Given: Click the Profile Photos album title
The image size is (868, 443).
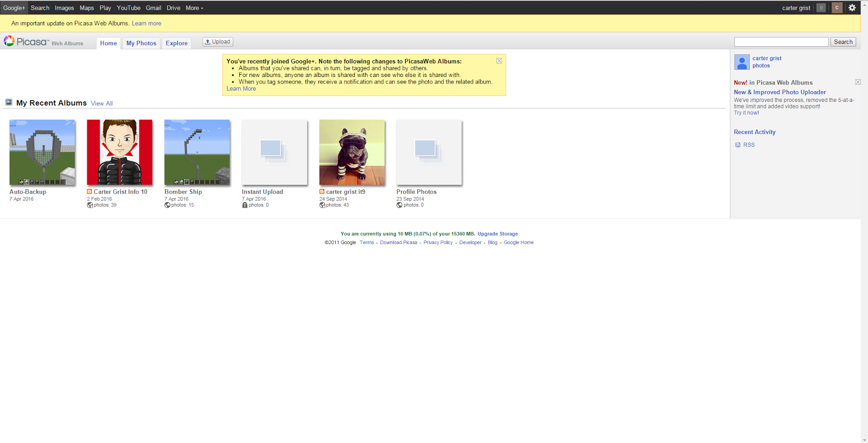Looking at the screenshot, I should tap(417, 192).
